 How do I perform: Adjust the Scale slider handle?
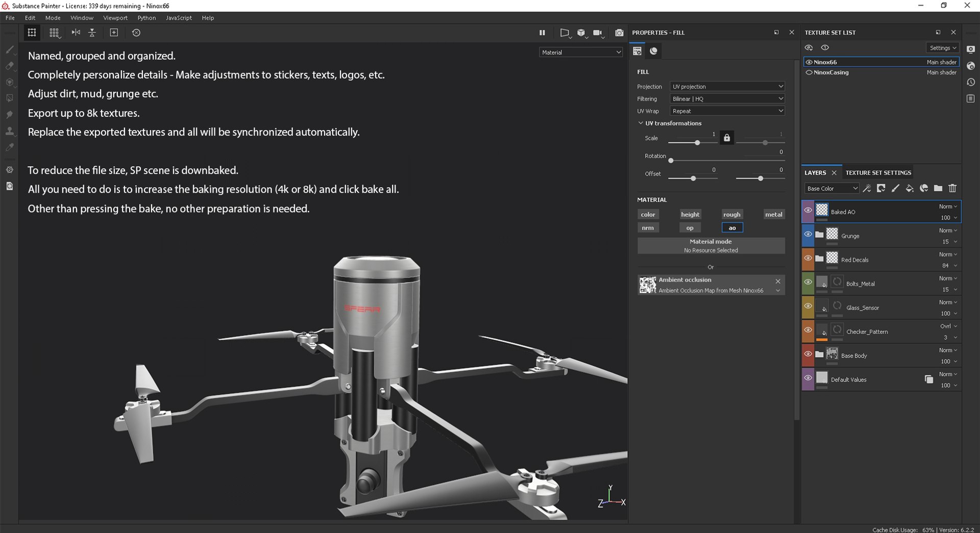(697, 143)
